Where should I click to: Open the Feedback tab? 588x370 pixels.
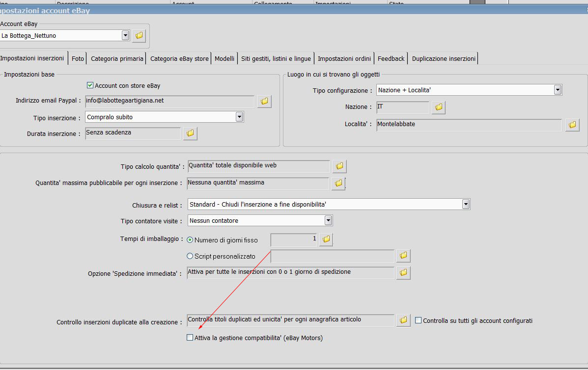point(391,58)
